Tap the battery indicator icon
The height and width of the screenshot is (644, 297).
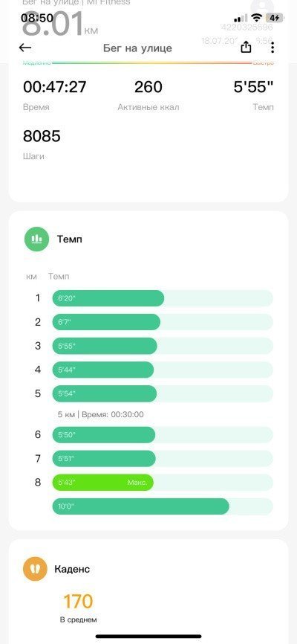pos(274,18)
